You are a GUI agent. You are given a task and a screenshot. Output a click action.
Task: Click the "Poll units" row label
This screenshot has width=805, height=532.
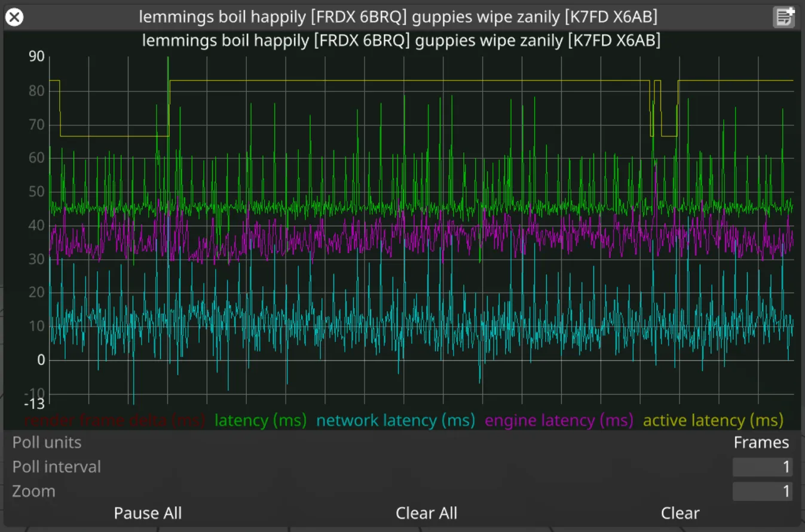coord(46,442)
